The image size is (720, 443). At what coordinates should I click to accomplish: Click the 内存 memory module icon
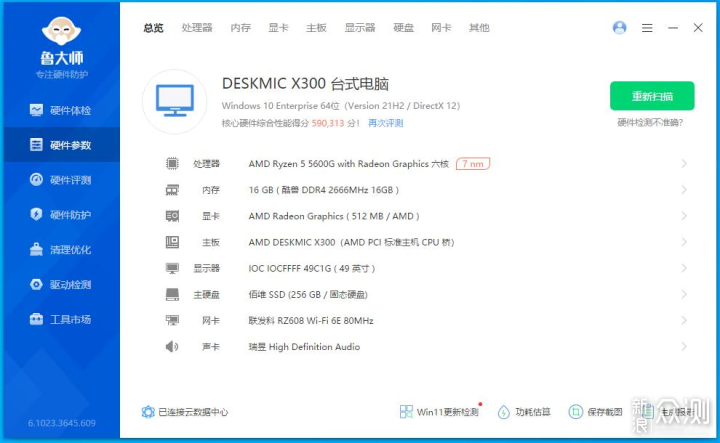pos(172,190)
